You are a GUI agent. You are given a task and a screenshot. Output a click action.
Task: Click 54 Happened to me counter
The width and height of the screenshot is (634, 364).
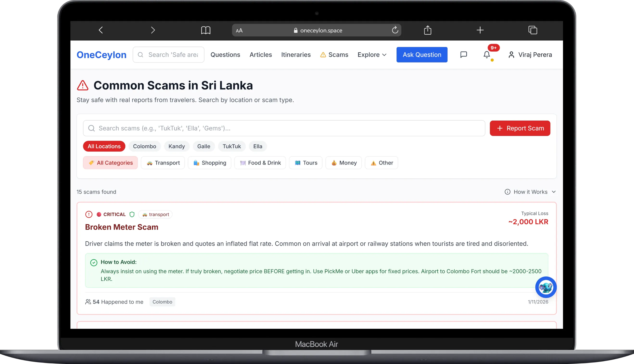114,302
